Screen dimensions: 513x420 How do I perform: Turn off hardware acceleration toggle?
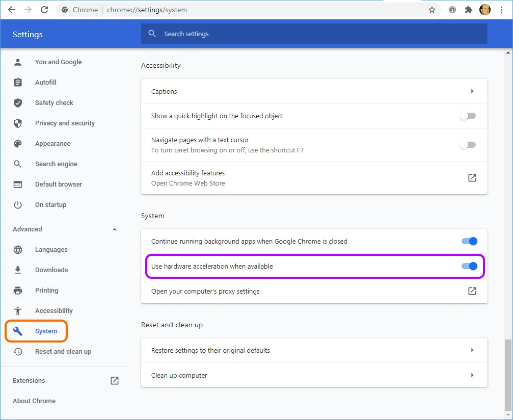470,266
